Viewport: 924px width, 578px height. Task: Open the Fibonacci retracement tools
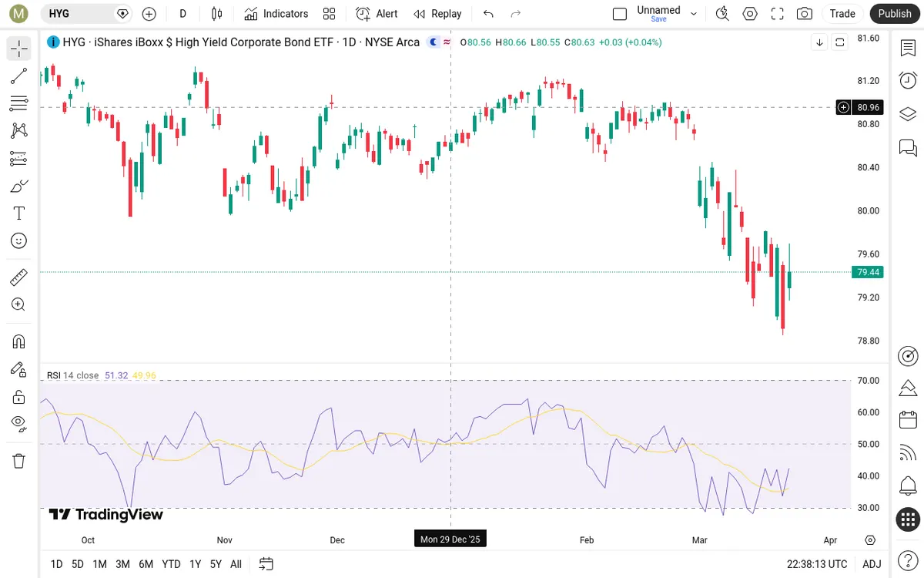[x=19, y=103]
